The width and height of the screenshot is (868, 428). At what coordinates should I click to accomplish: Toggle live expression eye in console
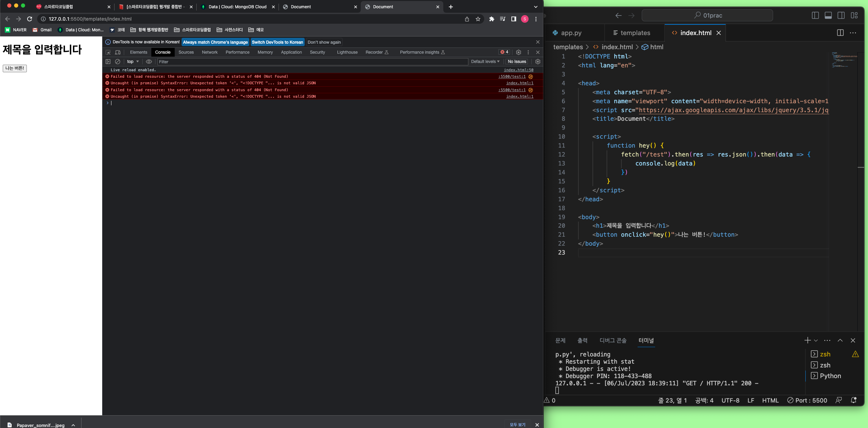point(149,62)
